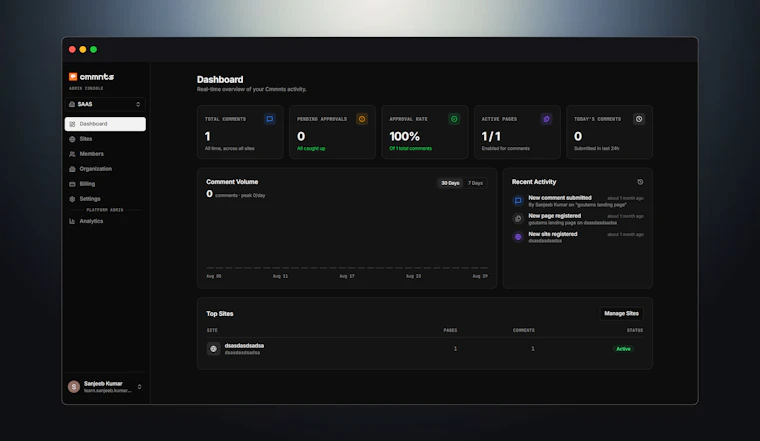The height and width of the screenshot is (441, 760).
Task: Click the Billing card icon
Action: point(72,184)
